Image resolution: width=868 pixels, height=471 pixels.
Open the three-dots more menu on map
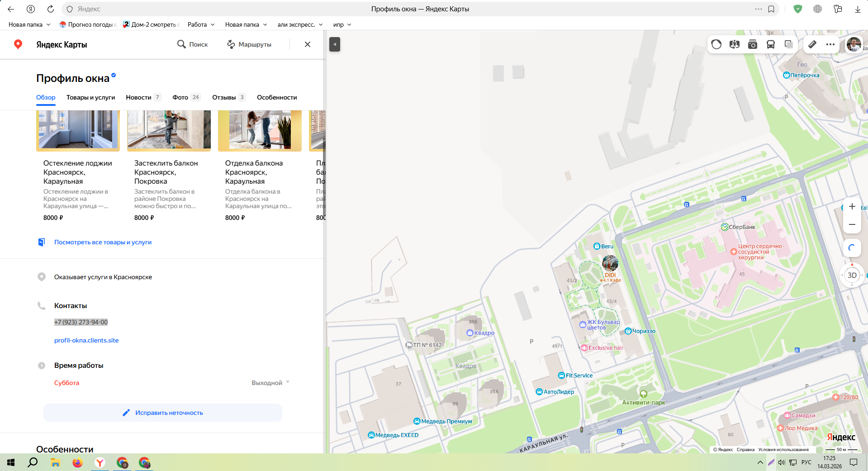830,44
